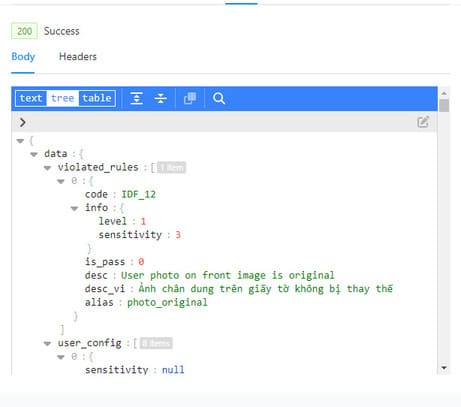Collapse the data node
This screenshot has width=461, height=407.
34,154
